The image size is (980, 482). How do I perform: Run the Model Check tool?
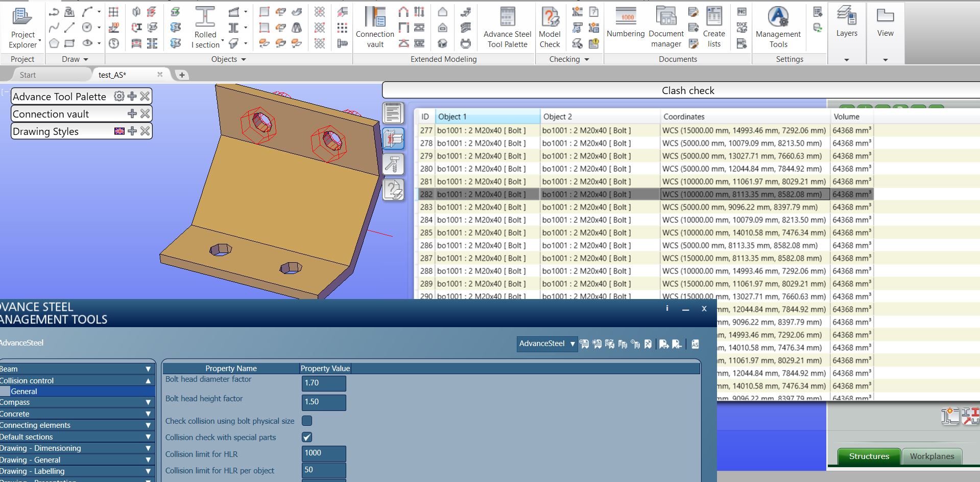tap(549, 28)
